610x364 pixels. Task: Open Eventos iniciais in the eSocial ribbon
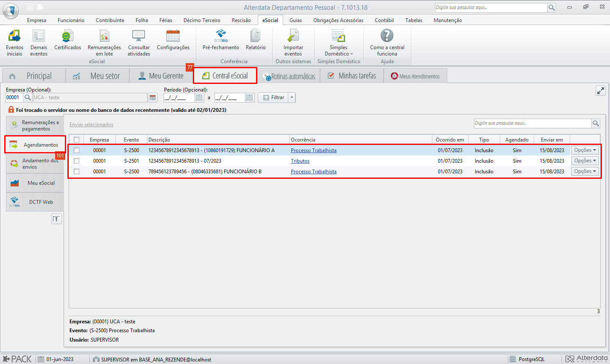click(14, 43)
